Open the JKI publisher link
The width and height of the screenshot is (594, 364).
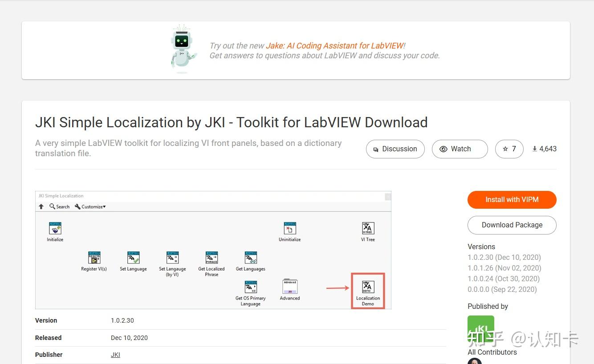click(115, 355)
